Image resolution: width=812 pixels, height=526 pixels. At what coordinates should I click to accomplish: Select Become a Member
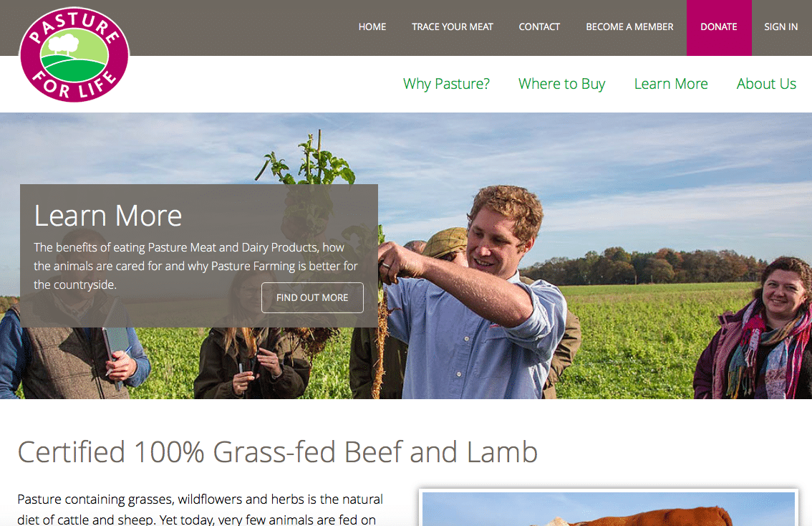click(629, 27)
